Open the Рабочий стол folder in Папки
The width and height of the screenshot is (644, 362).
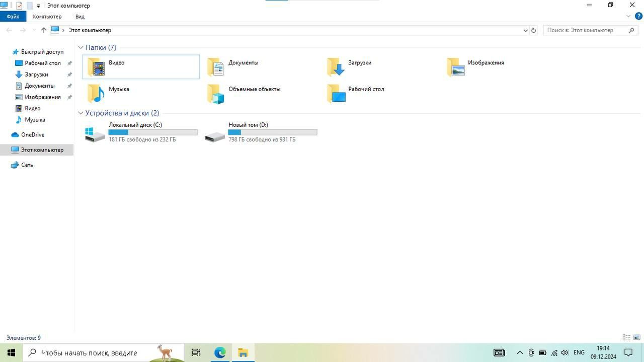(x=380, y=93)
